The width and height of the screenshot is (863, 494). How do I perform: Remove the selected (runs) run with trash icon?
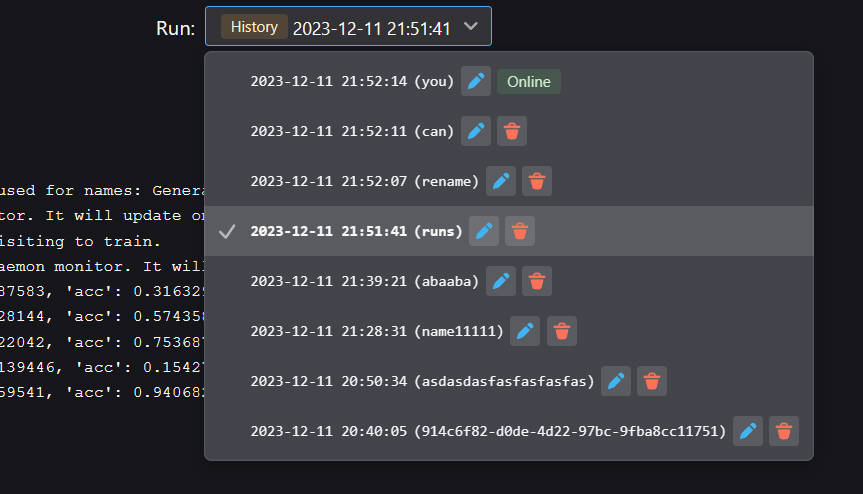point(520,231)
